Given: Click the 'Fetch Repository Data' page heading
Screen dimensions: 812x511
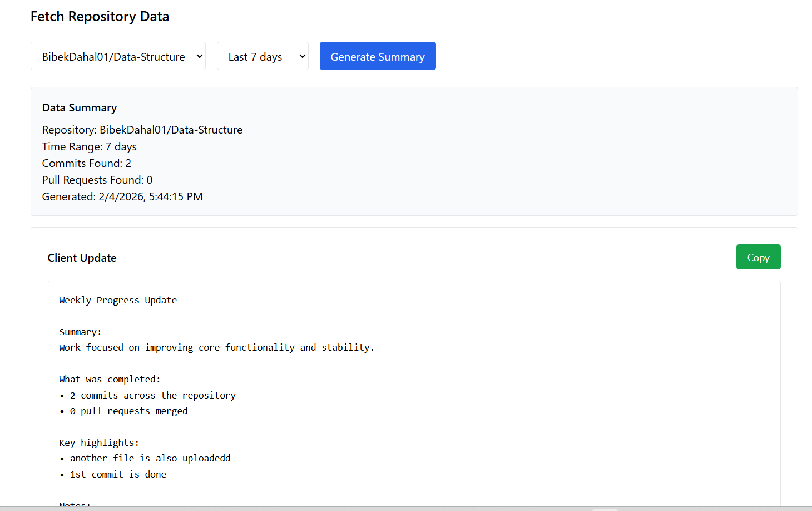Looking at the screenshot, I should 100,16.
